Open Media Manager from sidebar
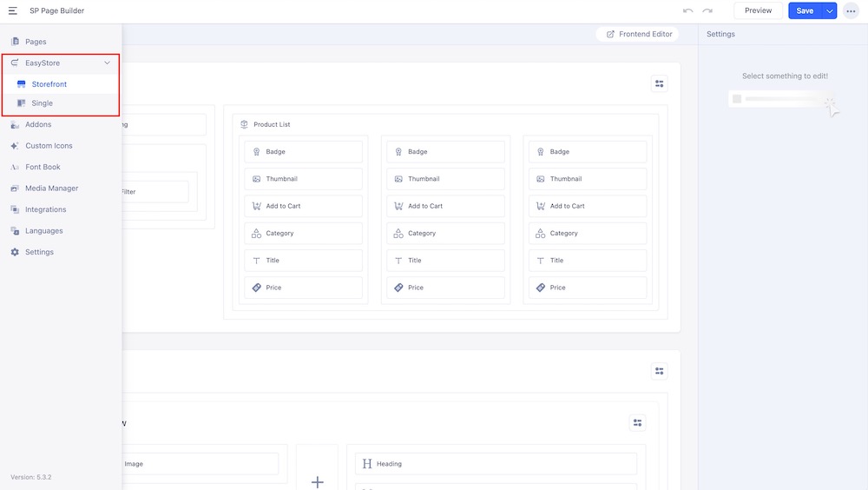 click(51, 189)
